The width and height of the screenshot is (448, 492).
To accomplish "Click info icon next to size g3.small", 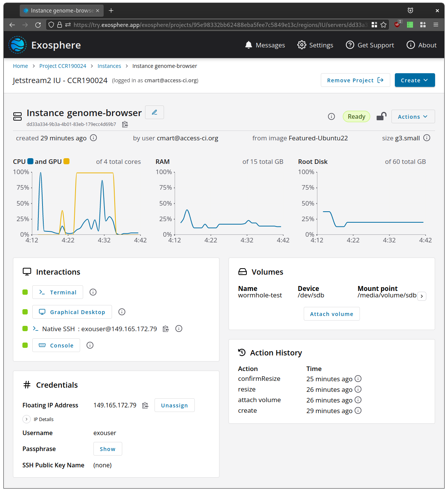I will pos(427,138).
